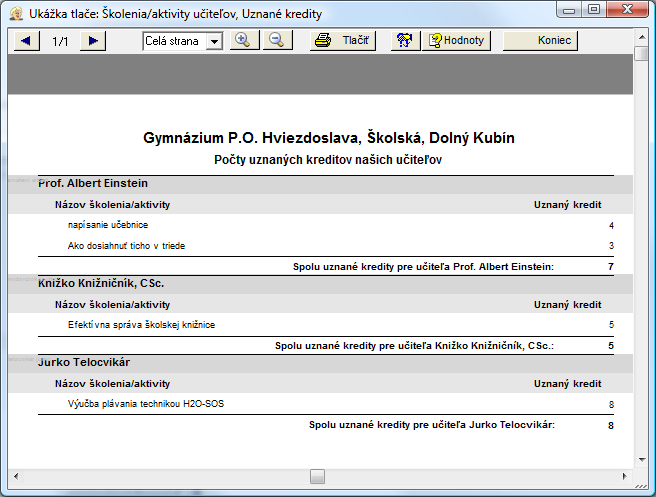This screenshot has height=497, width=656.
Task: Click horizontal scrollbar left arrow
Action: coord(16,476)
